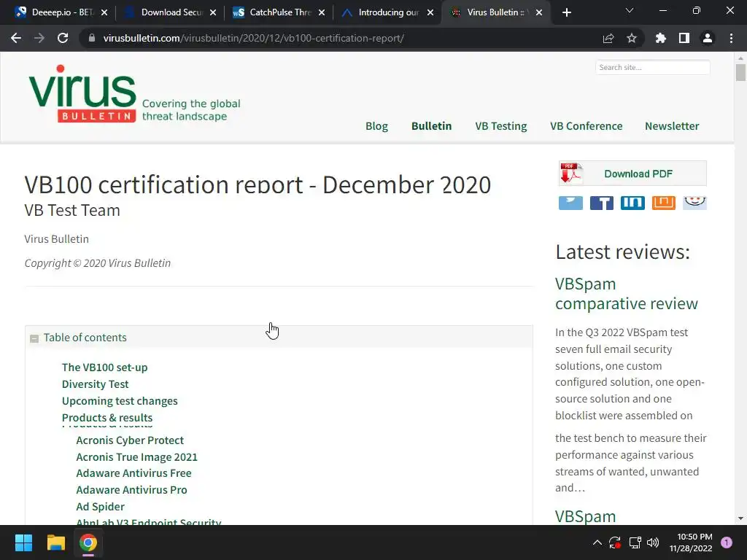
Task: Jump to Adaware Antivirus Free
Action: pyautogui.click(x=134, y=473)
